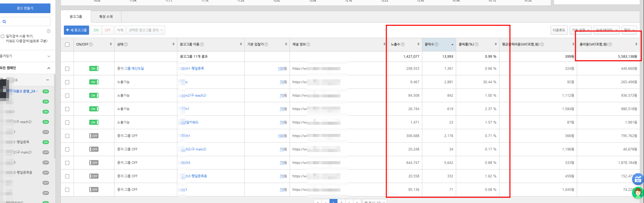Click sort arrows on 총비용 column
The image size is (644, 203).
636,44
